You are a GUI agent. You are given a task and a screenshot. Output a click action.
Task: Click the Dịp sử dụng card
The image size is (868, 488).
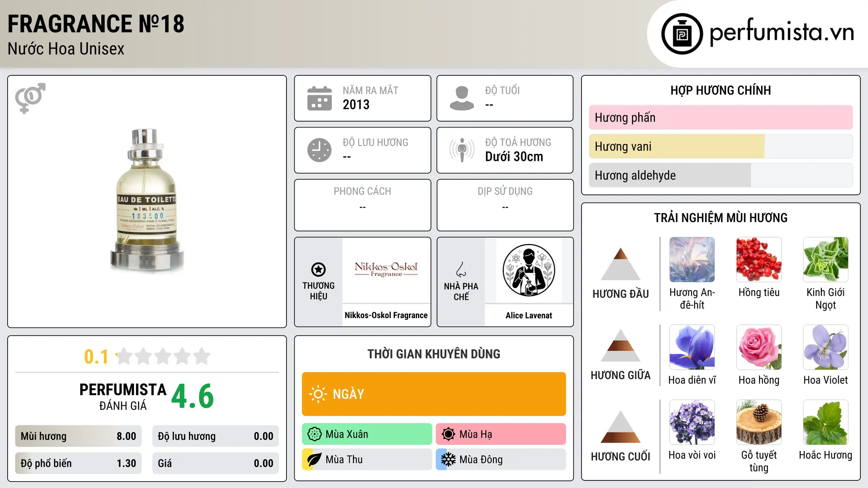click(505, 205)
